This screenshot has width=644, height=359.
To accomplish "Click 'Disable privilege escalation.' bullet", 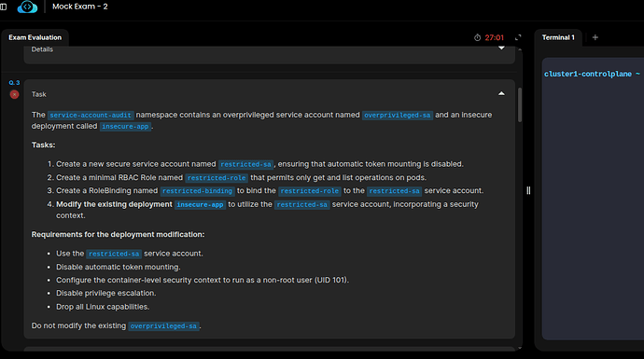I will click(106, 293).
